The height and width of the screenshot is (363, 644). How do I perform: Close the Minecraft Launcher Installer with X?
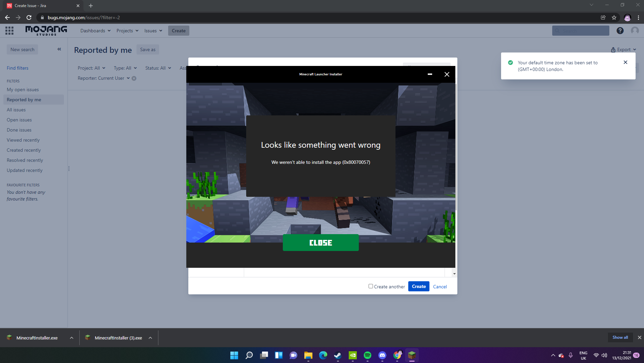447,74
